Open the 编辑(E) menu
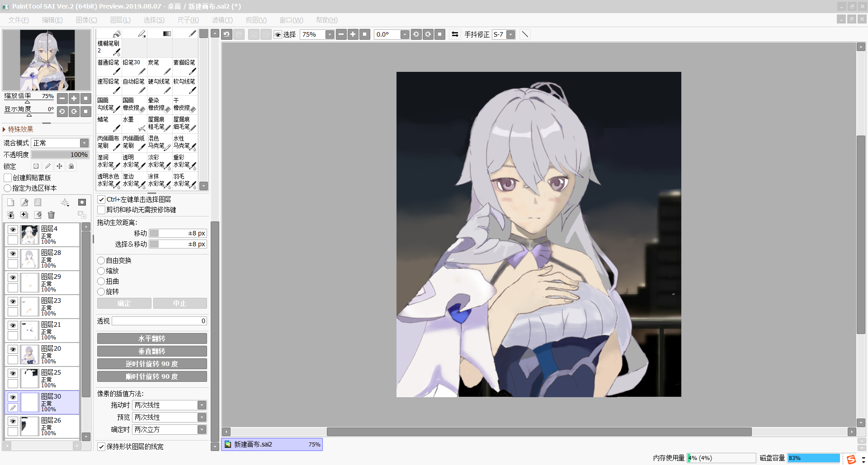This screenshot has height=465, width=868. [x=52, y=20]
